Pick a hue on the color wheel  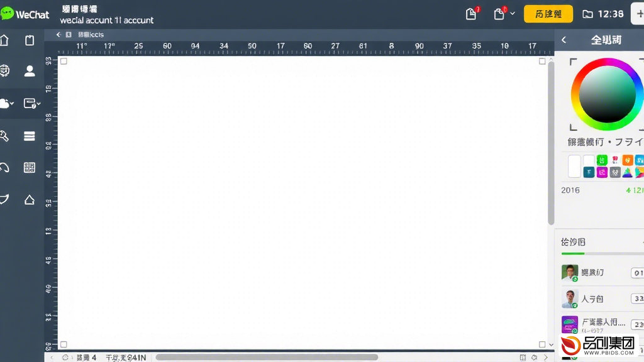pyautogui.click(x=608, y=94)
